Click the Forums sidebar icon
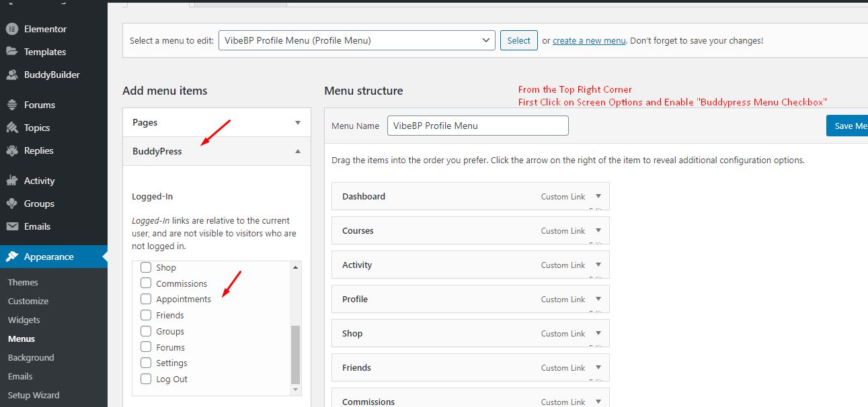This screenshot has height=407, width=868. click(11, 105)
